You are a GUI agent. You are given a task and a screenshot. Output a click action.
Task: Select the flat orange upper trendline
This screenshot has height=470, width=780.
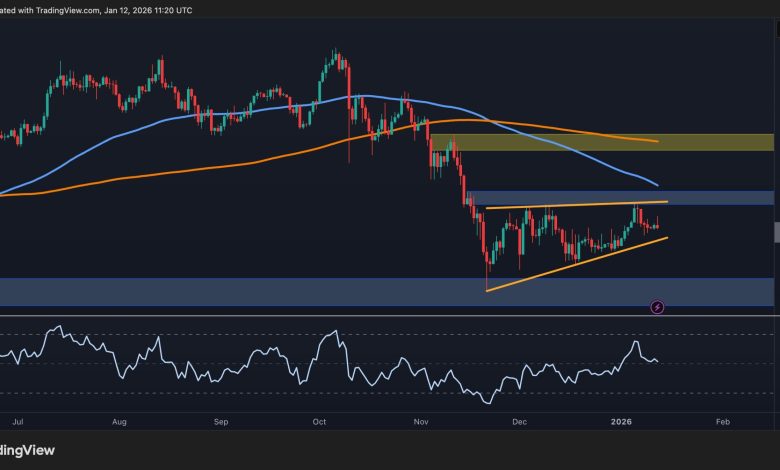point(570,205)
